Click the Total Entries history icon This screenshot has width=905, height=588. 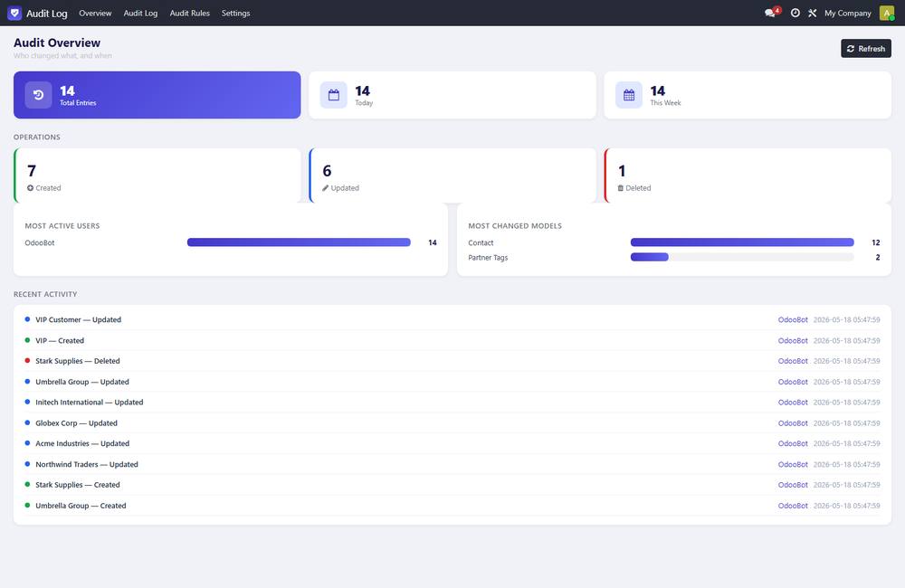coord(38,95)
